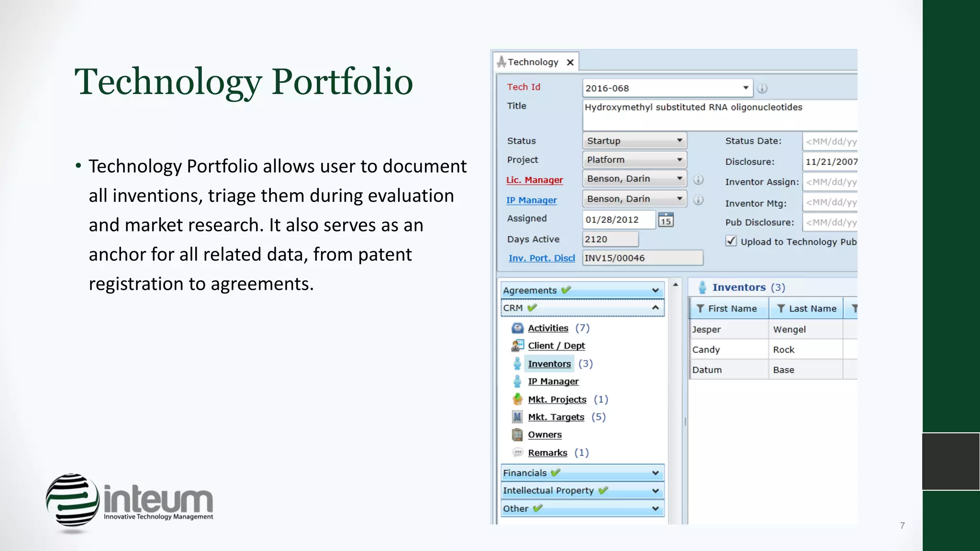Screen dimensions: 980x551
Task: Click the Title text field
Action: pos(720,115)
